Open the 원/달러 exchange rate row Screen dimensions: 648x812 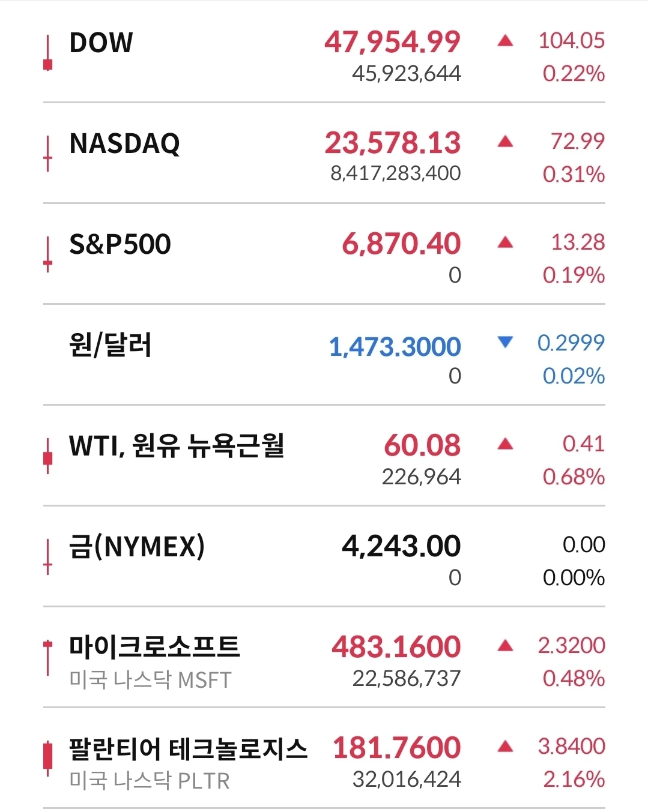324,355
